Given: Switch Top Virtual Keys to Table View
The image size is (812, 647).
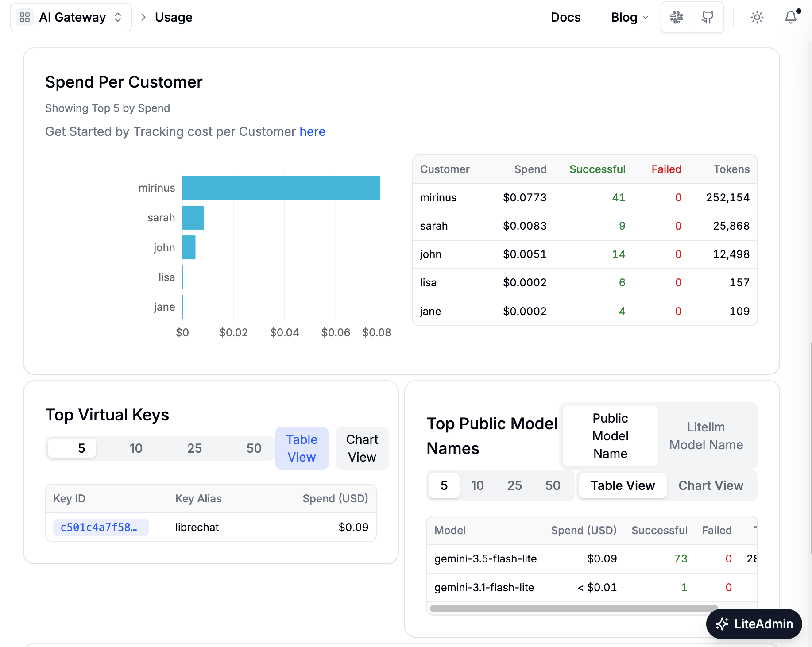Looking at the screenshot, I should [302, 448].
